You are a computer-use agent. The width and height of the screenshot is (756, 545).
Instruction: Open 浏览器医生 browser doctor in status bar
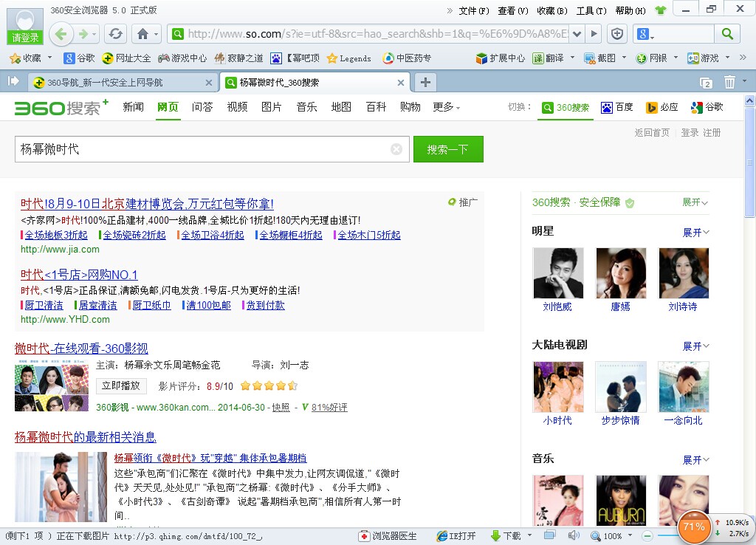pos(388,536)
